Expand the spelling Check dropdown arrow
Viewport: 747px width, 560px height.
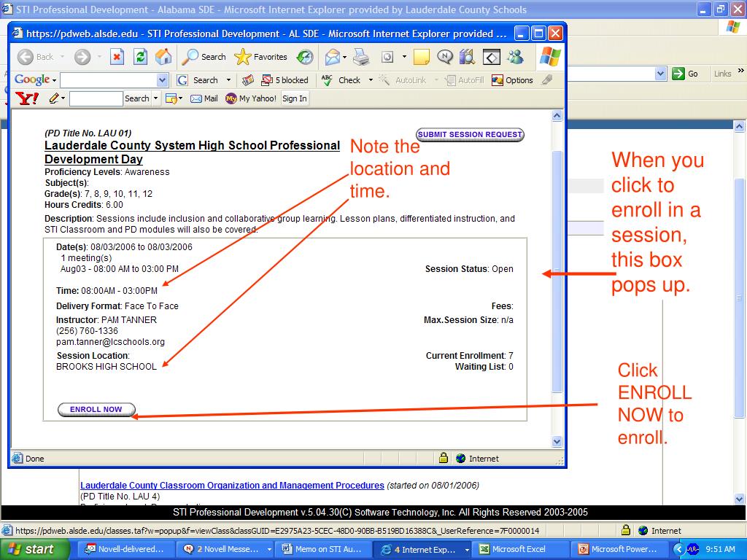tap(371, 80)
